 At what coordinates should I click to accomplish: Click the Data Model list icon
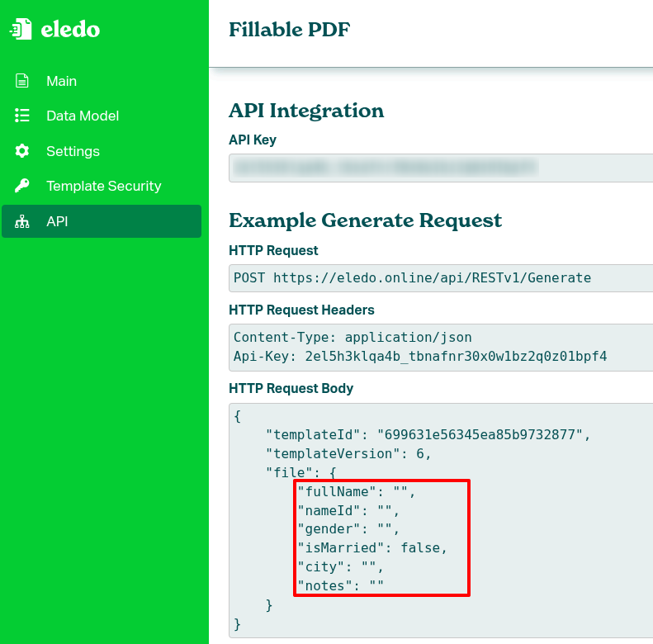[22, 116]
